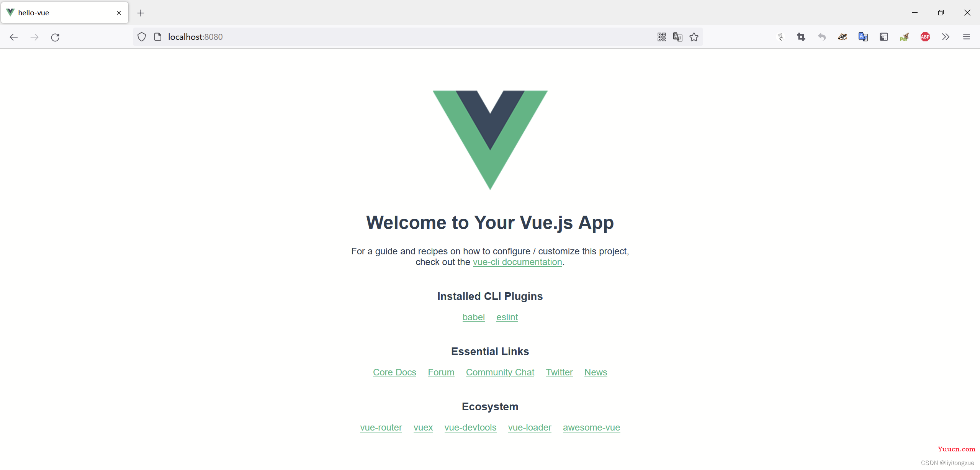Click the localhost:8080 address bar
The image size is (980, 470).
(x=195, y=36)
